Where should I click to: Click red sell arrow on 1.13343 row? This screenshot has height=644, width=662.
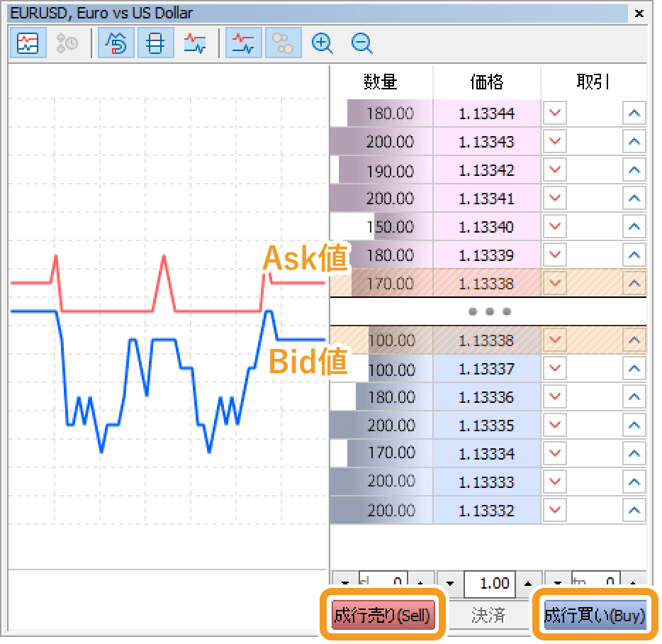(x=555, y=141)
